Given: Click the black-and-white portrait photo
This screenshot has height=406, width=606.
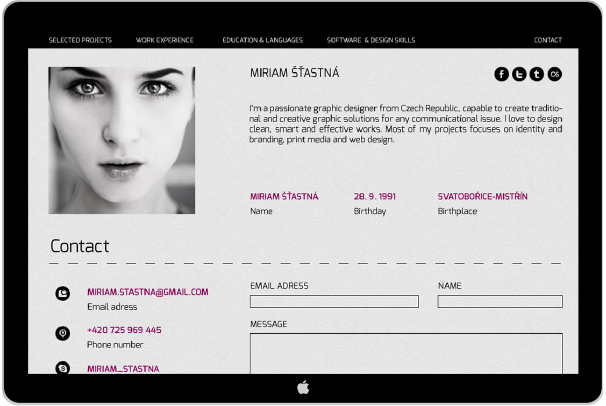Looking at the screenshot, I should (122, 140).
